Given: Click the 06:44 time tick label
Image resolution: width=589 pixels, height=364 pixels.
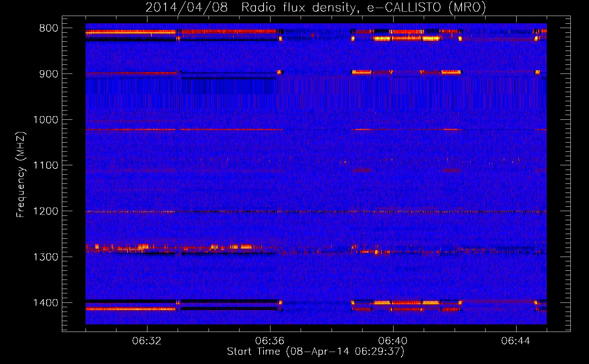Looking at the screenshot, I should 516,341.
